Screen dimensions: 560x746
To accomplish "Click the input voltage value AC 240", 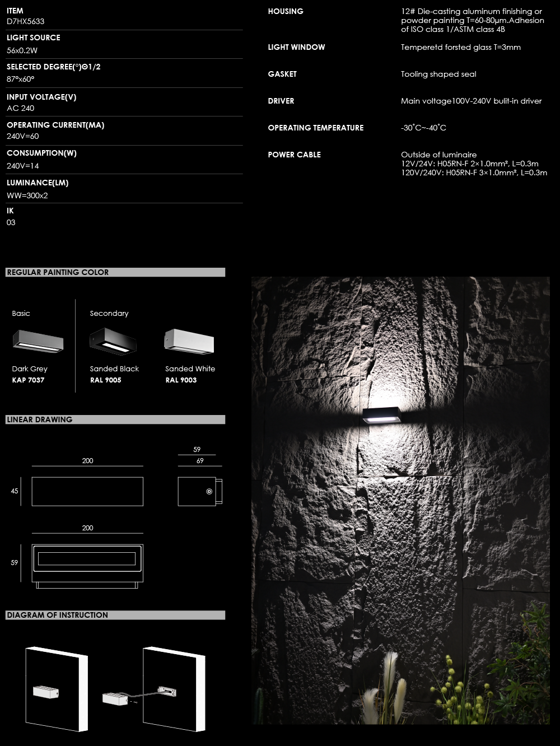I will [x=21, y=108].
